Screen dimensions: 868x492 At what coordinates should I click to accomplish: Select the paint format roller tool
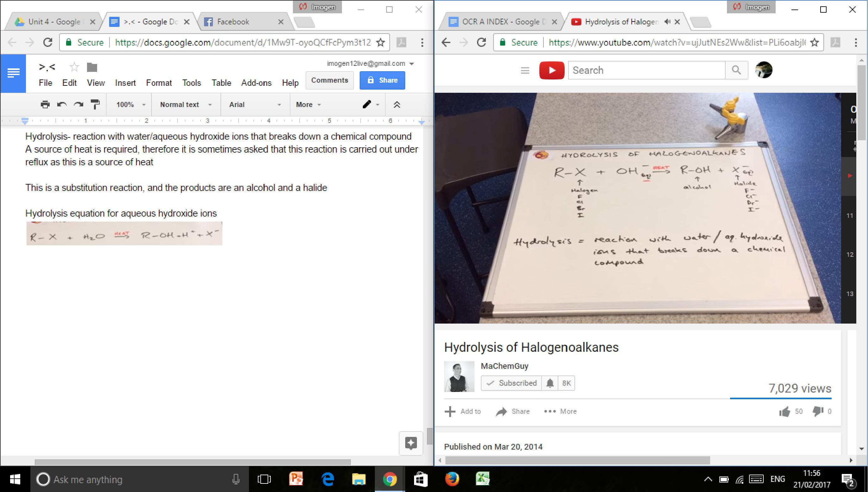point(96,104)
